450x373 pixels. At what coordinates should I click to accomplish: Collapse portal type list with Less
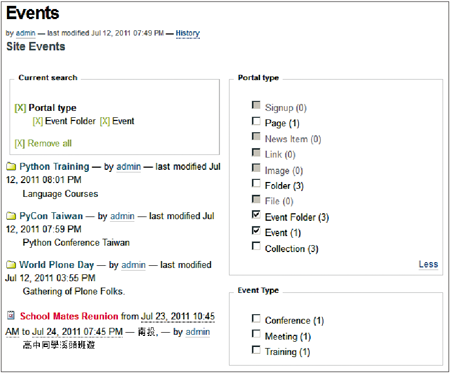point(428,264)
